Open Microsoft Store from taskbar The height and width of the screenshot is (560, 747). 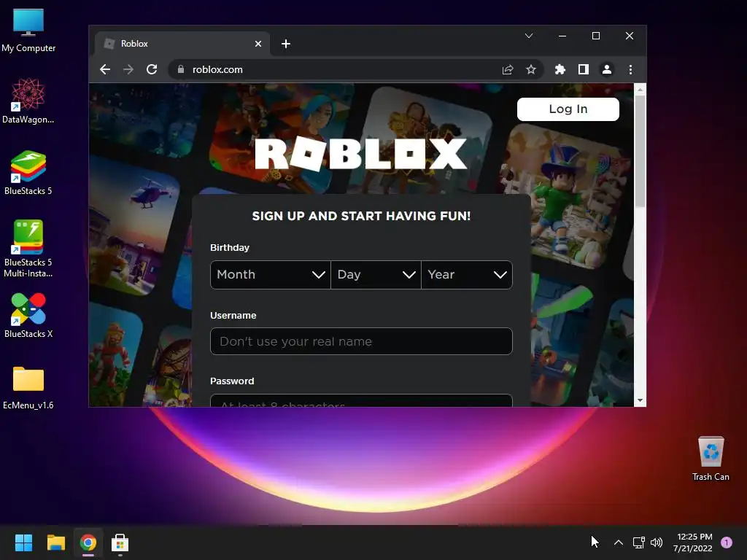coord(120,542)
